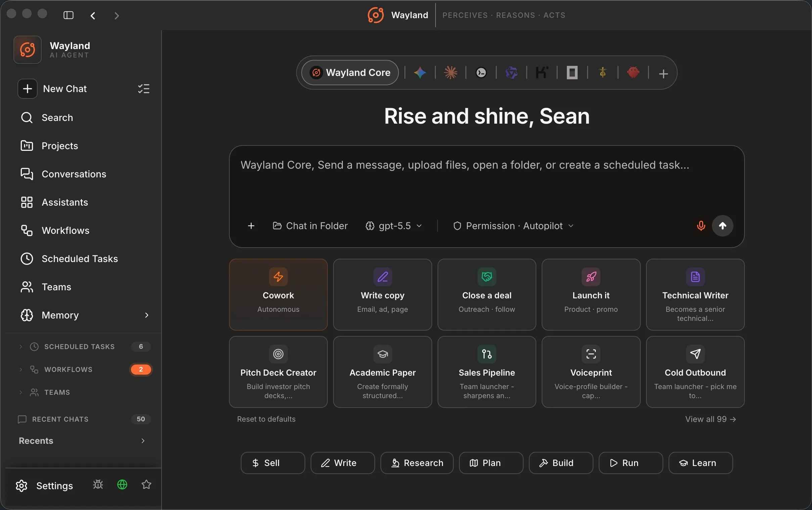Click the Write category button
Viewport: 812px width, 510px height.
click(x=343, y=463)
